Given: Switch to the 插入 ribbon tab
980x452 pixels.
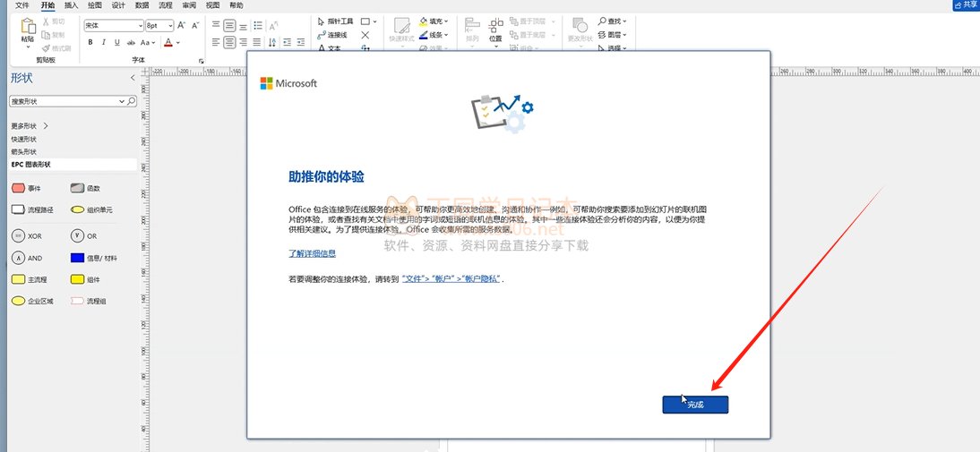Looking at the screenshot, I should 71,5.
